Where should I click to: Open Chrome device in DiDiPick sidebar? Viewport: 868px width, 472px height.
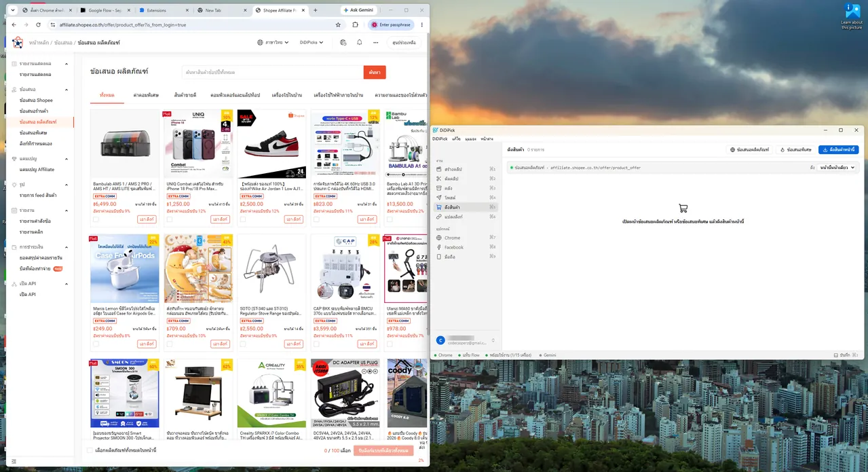click(467, 238)
